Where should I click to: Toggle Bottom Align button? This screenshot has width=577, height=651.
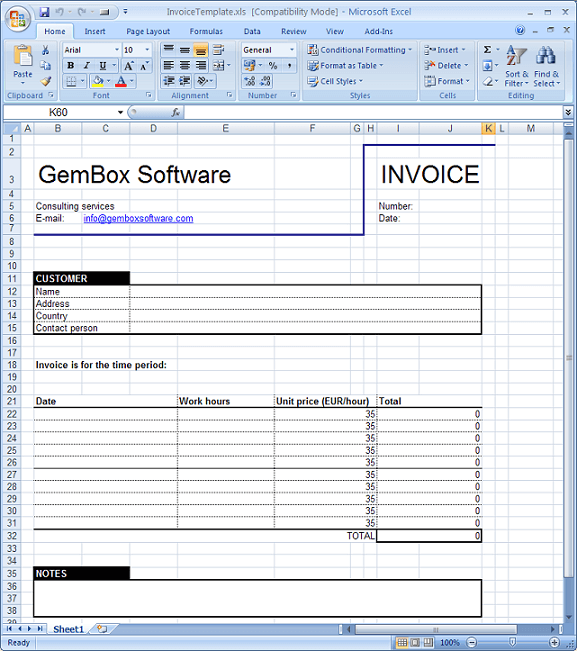[201, 50]
